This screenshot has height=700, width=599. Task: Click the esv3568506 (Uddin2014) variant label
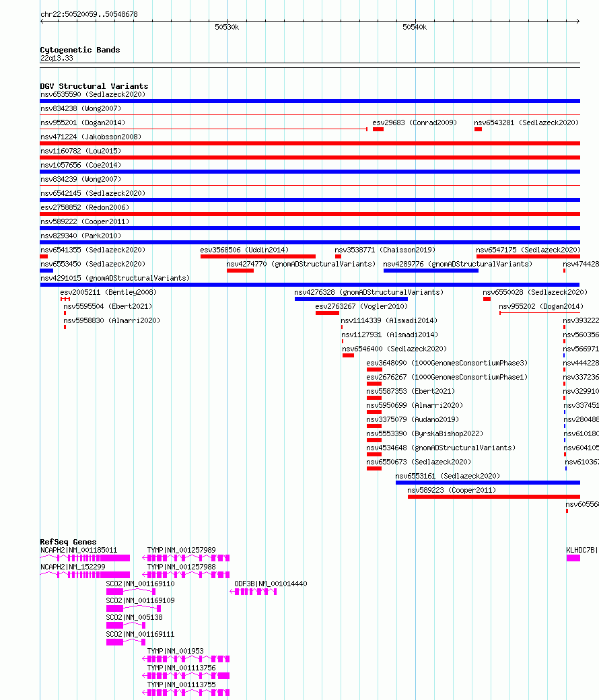click(x=244, y=250)
